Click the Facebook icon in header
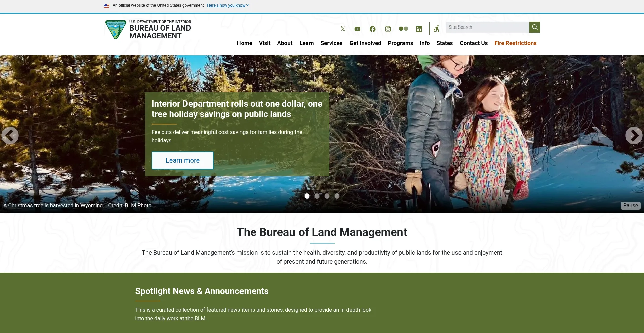Image resolution: width=644 pixels, height=333 pixels. 373,29
